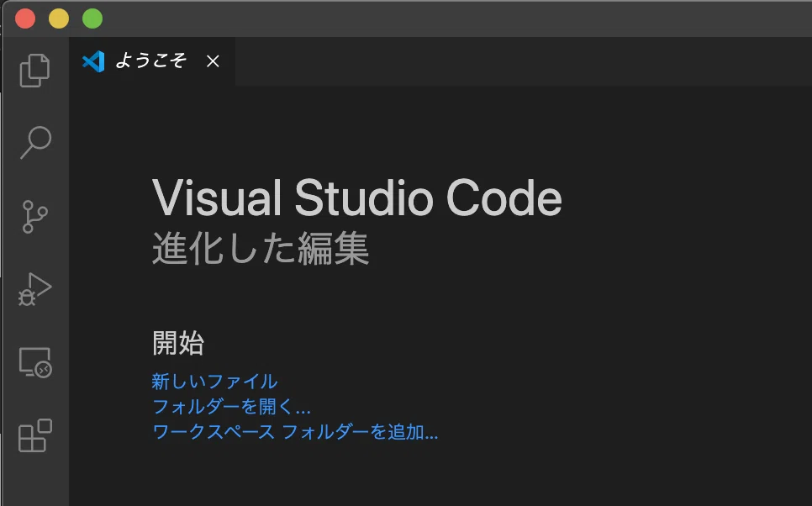Click the yellow minimize window button
The image size is (812, 506).
(59, 18)
